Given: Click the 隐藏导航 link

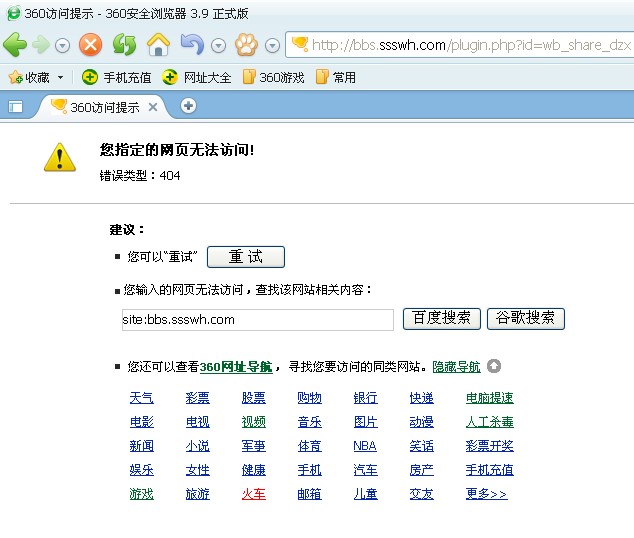Looking at the screenshot, I should pos(456,367).
